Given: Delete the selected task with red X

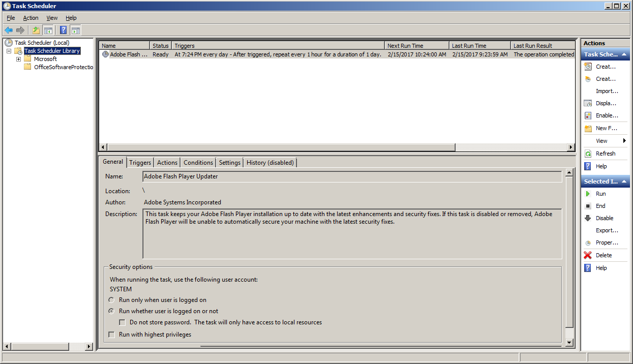Looking at the screenshot, I should point(588,255).
